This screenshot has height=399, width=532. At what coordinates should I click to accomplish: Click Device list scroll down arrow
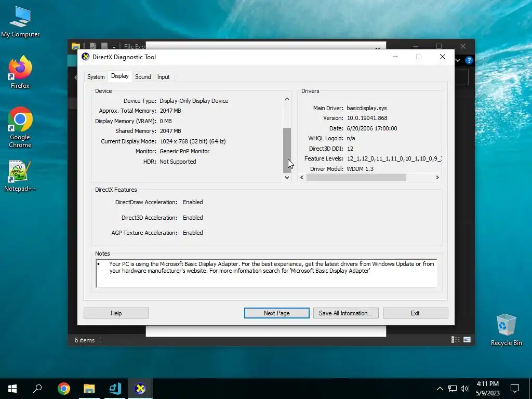pyautogui.click(x=287, y=178)
